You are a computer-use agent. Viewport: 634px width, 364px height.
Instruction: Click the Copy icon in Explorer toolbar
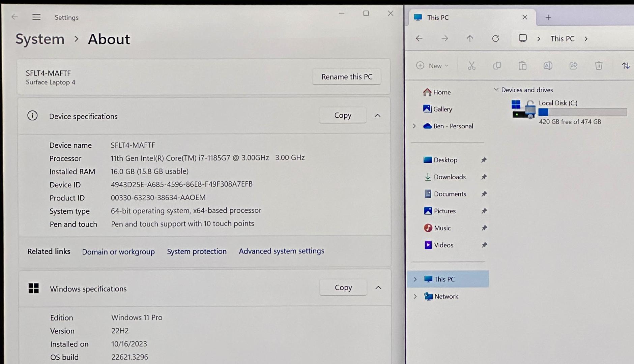point(497,66)
